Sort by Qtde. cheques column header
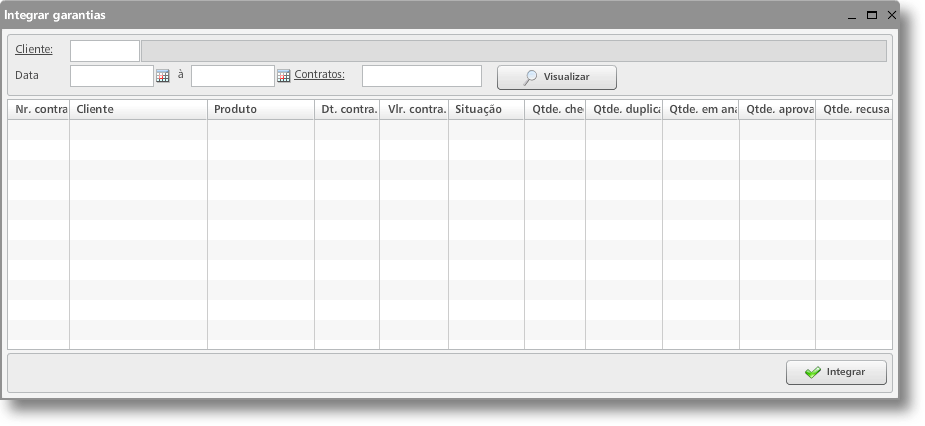925x426 pixels. click(x=555, y=110)
